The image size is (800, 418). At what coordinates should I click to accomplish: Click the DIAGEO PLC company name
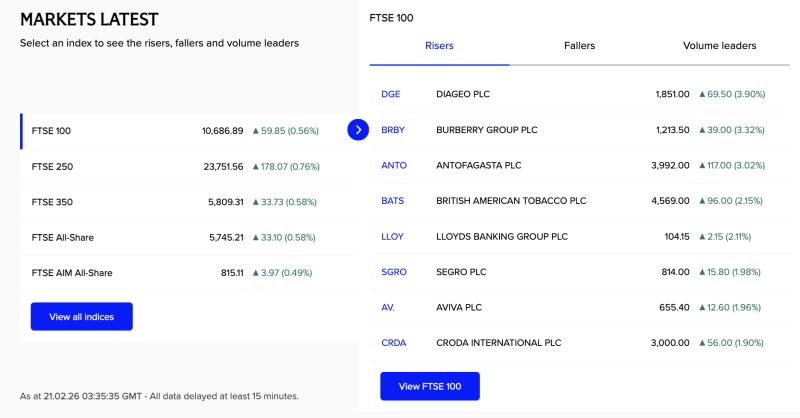pos(463,94)
